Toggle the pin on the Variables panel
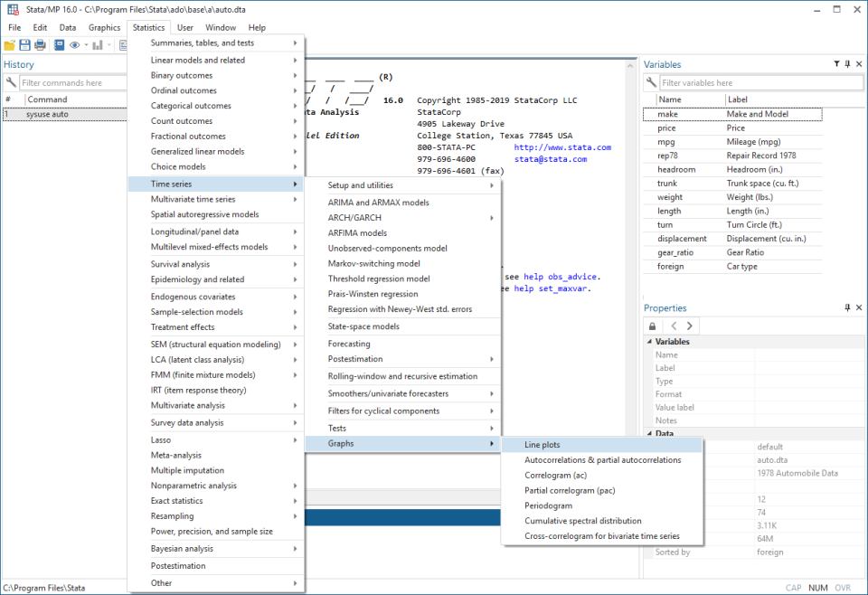868x595 pixels. click(x=847, y=64)
